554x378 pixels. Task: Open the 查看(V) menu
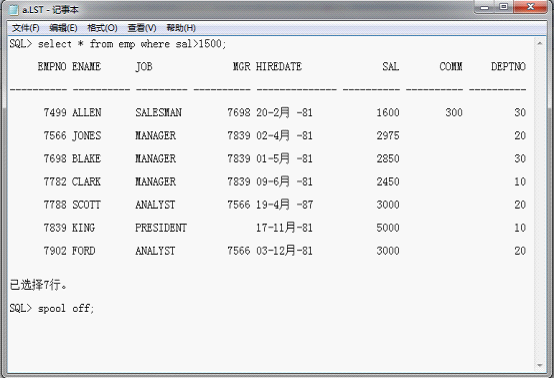142,28
